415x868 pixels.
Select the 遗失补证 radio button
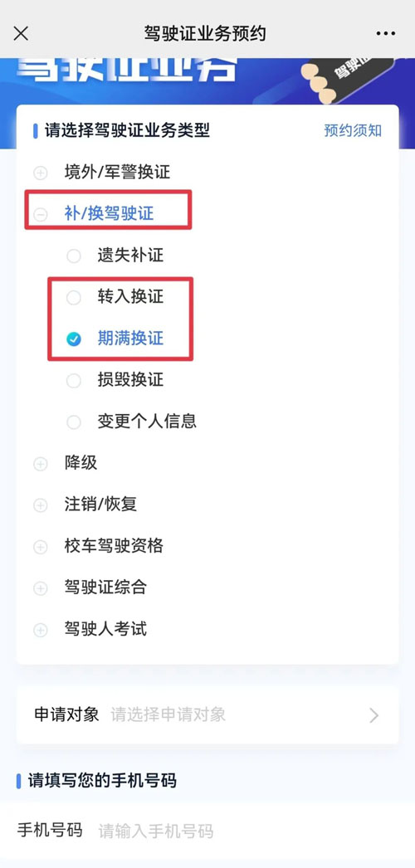(74, 256)
